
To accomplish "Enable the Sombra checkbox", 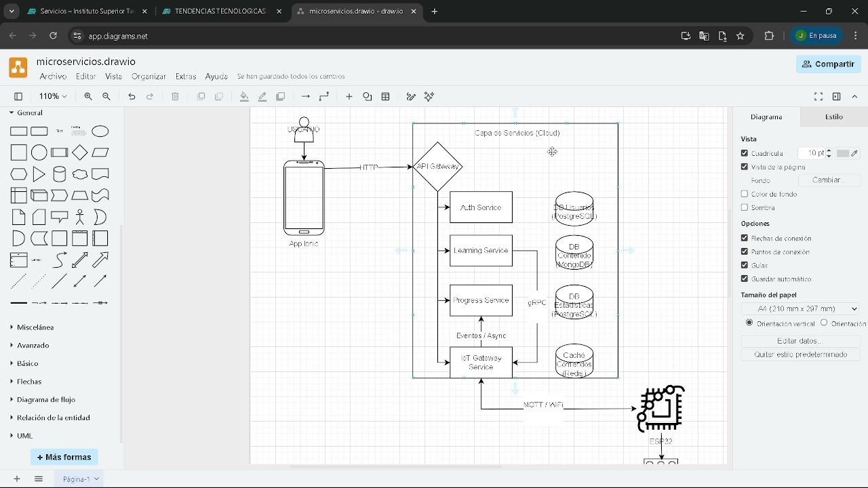I will pos(745,208).
